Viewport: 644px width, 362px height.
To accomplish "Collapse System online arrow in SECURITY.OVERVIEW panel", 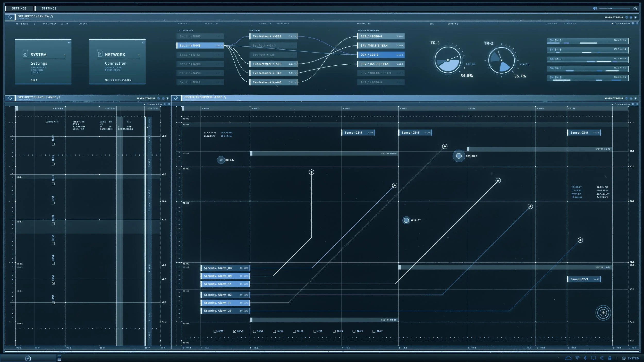I will 612,23.
